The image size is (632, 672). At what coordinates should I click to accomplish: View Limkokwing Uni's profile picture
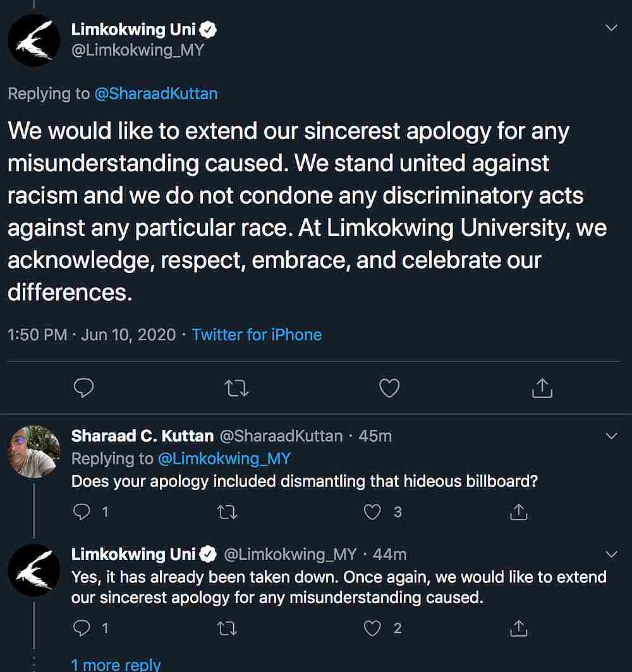(33, 40)
